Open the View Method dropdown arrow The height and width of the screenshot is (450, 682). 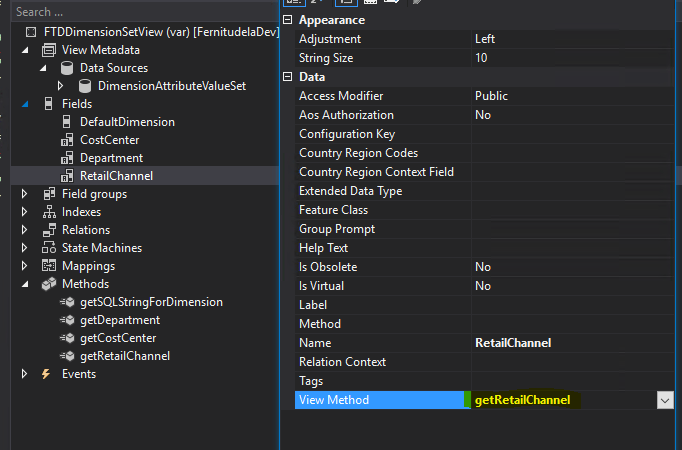click(665, 400)
